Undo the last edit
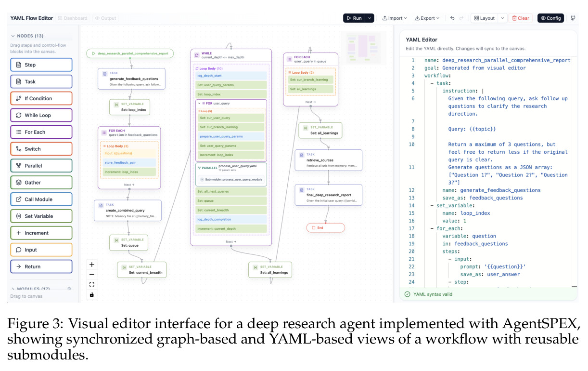The width and height of the screenshot is (588, 371). (x=452, y=18)
